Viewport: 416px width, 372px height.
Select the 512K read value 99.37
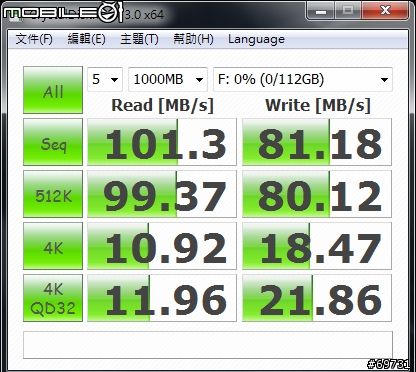point(162,194)
